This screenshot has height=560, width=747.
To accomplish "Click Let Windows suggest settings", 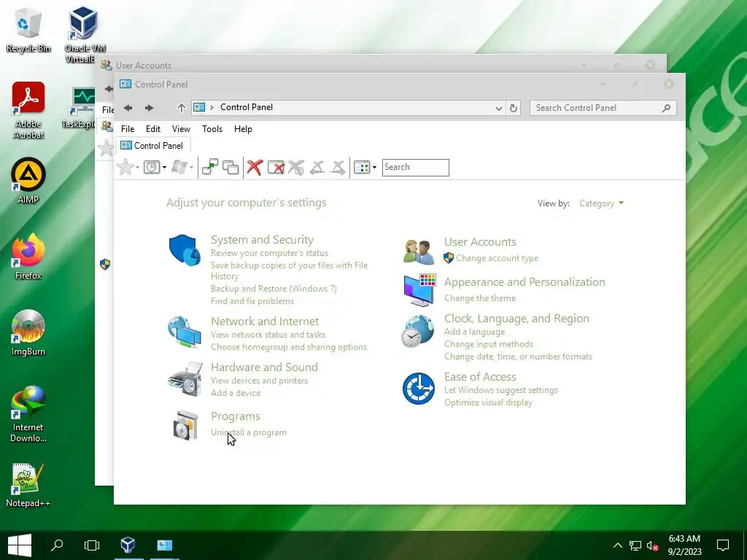I will pyautogui.click(x=500, y=390).
